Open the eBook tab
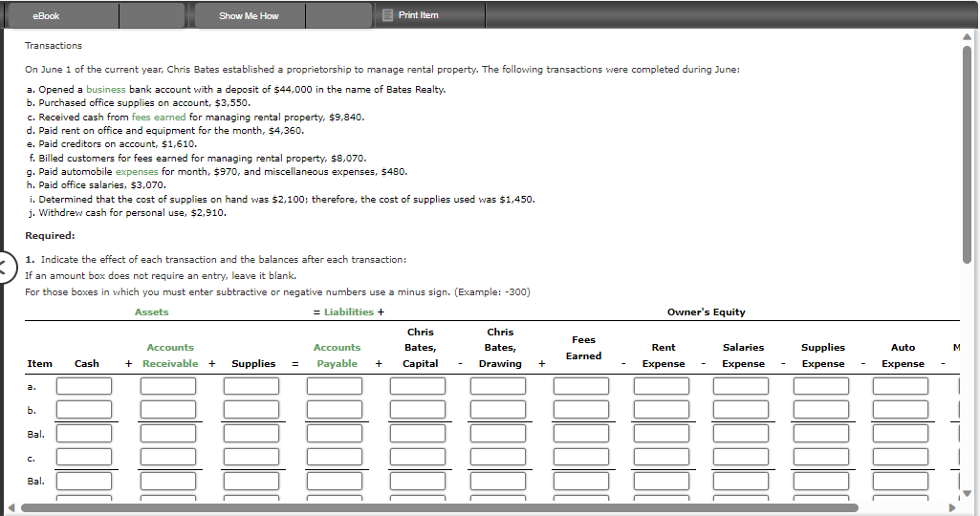This screenshot has height=516, width=980. click(46, 15)
